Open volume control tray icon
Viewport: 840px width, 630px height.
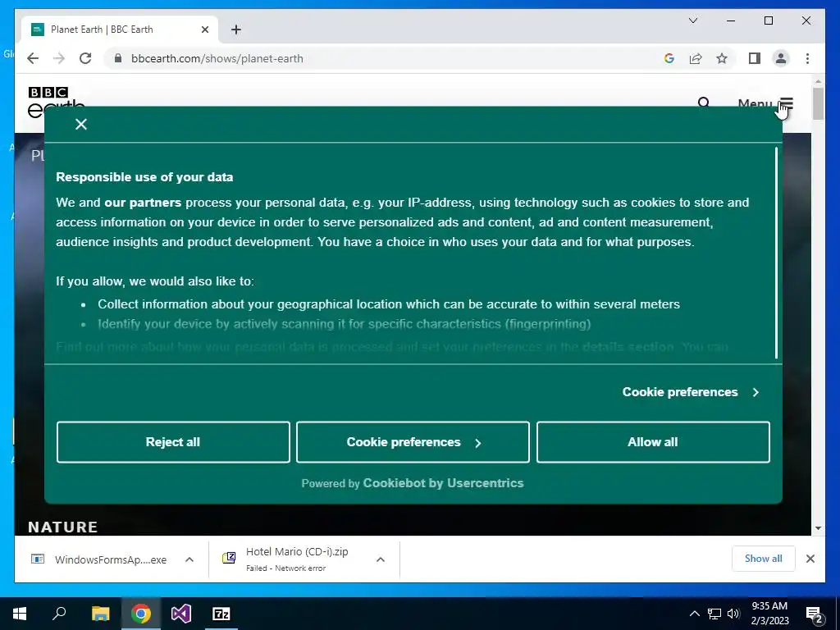(x=733, y=614)
